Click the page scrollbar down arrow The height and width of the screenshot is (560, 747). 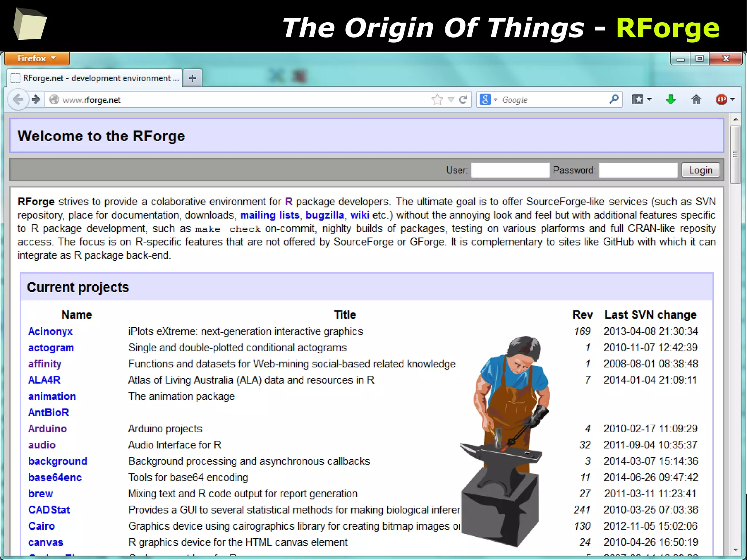[x=735, y=549]
